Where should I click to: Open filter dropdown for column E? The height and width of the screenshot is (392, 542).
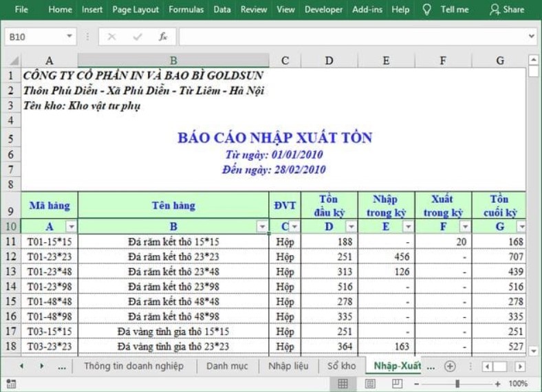[408, 227]
